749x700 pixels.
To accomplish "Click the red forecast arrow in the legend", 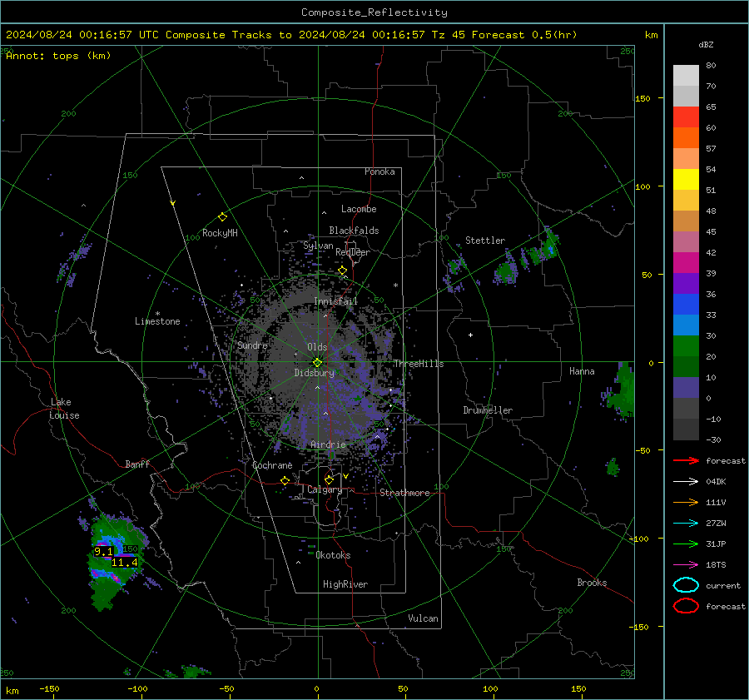I will tap(686, 460).
